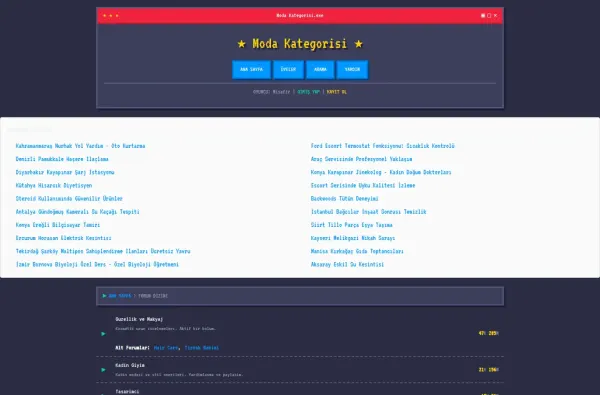Click the minimize icon in red title bar
Screen dimensions: 600x395
(483, 15)
